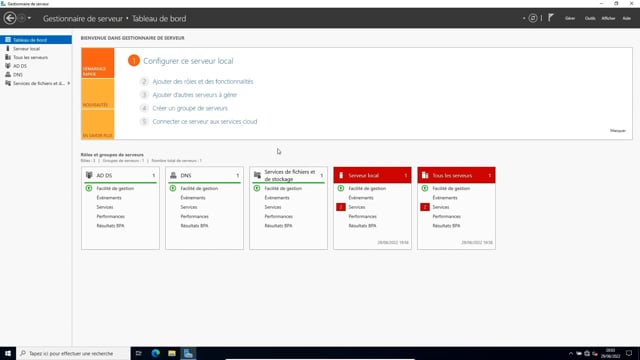Click the taskbar search field
The width and height of the screenshot is (640, 360).
tap(73, 353)
